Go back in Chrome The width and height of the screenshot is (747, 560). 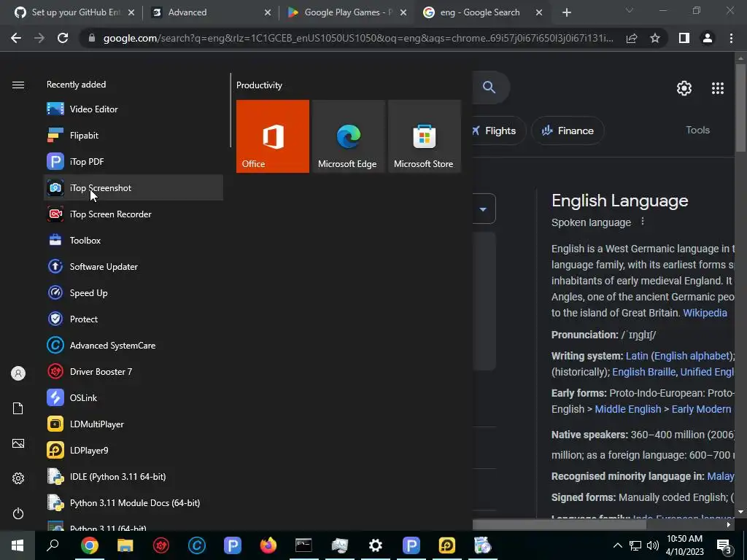16,38
